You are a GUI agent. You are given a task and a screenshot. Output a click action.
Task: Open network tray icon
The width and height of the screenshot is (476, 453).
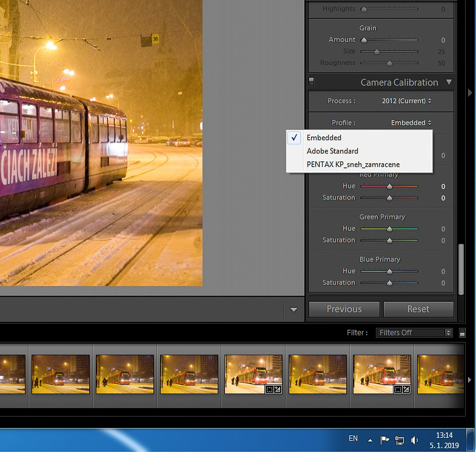[399, 440]
